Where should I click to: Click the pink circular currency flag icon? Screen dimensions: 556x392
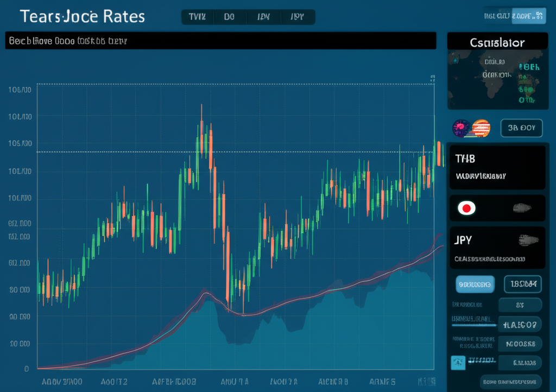click(462, 128)
